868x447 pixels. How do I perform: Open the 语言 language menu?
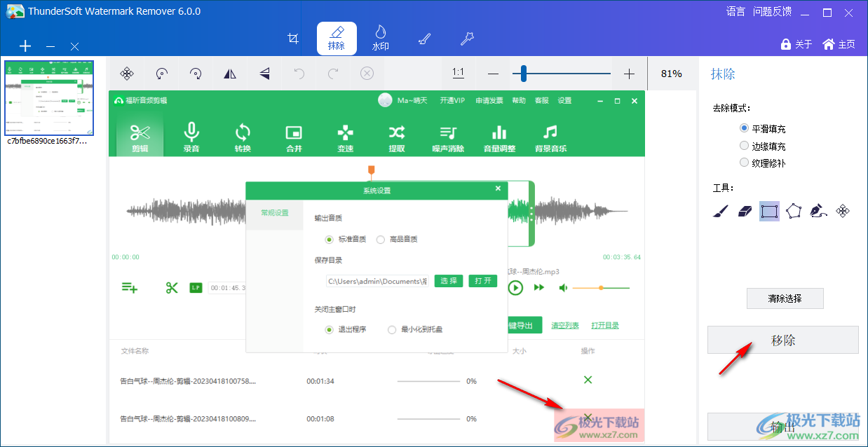[735, 11]
